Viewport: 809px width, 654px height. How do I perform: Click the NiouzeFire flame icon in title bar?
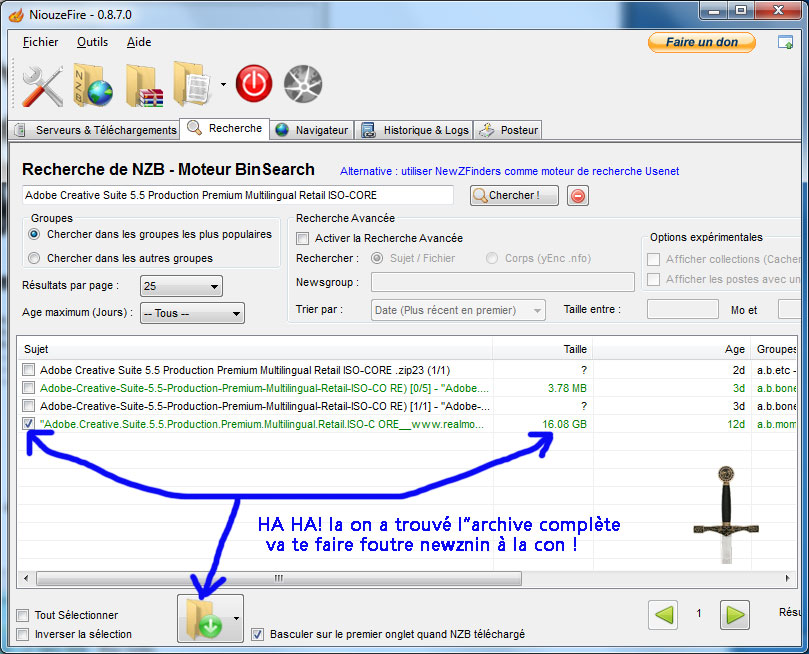point(17,15)
